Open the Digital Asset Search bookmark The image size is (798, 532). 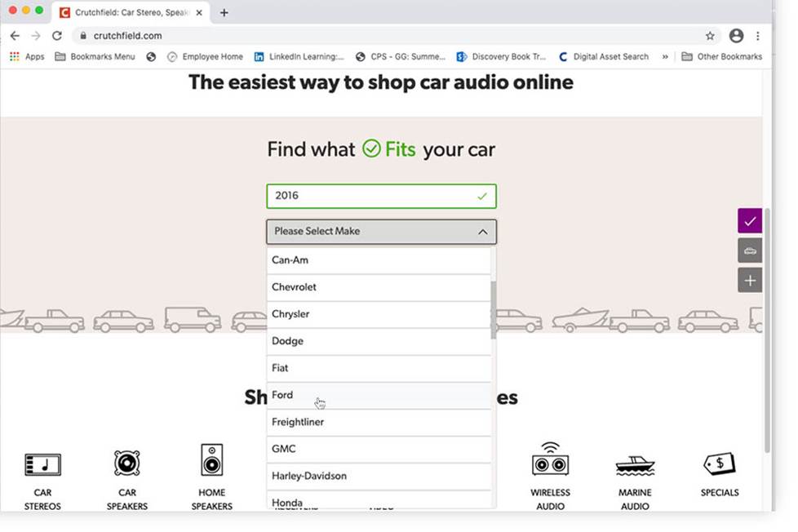pyautogui.click(x=604, y=56)
